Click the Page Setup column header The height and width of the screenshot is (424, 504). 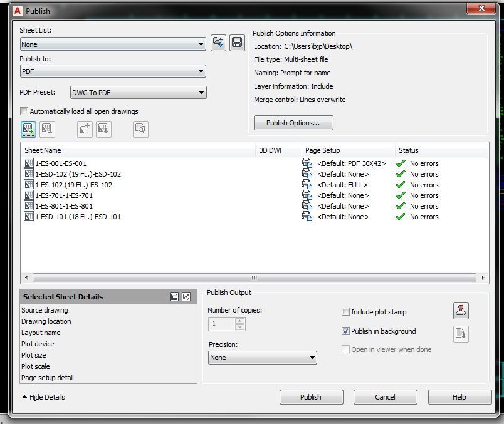(349, 150)
